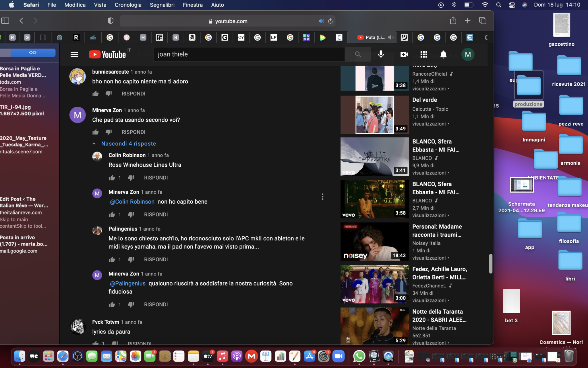Dislike Colin Robinson's Rose Winehouse reply
The width and height of the screenshot is (588, 368).
coord(131,178)
